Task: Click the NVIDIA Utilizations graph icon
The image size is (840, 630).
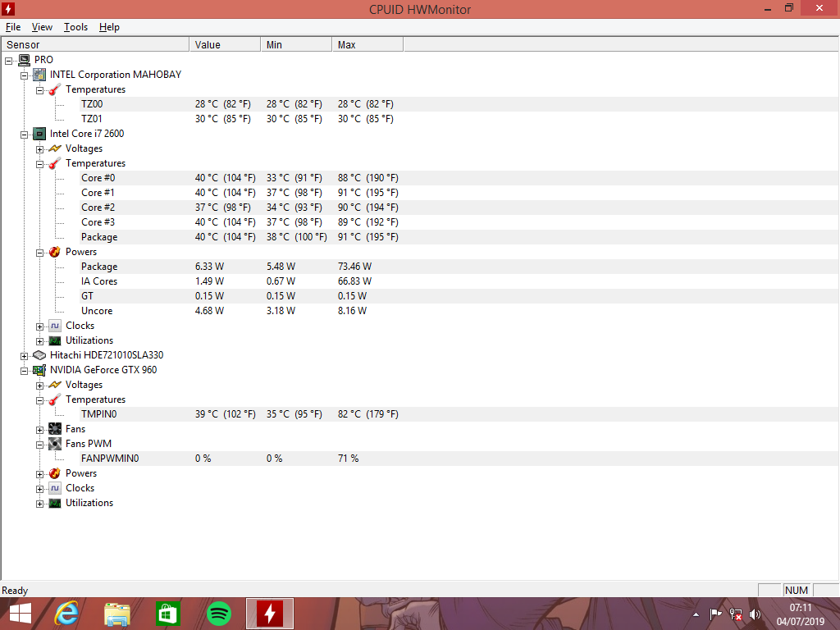Action: point(55,503)
